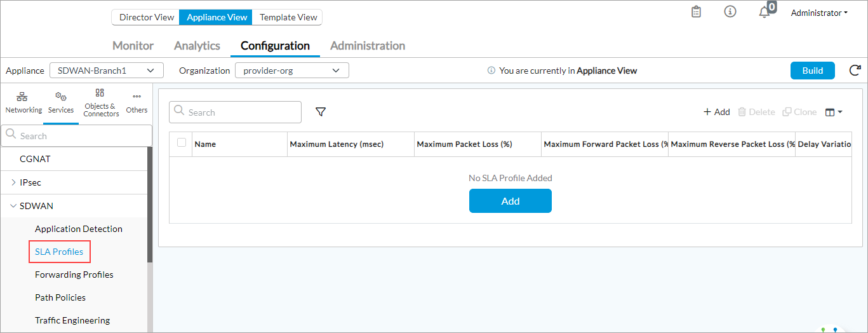
Task: Open Forwarding Profiles item
Action: [x=74, y=275]
